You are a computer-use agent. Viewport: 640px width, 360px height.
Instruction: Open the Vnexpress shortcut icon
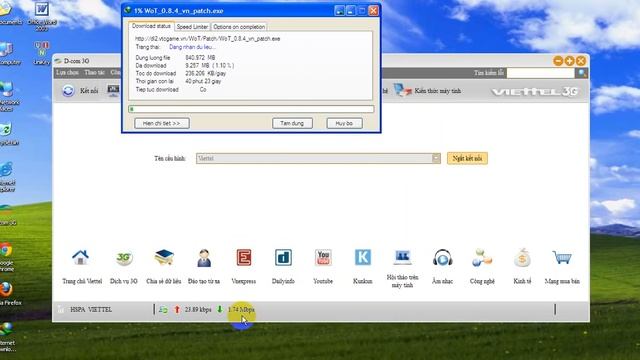(244, 258)
